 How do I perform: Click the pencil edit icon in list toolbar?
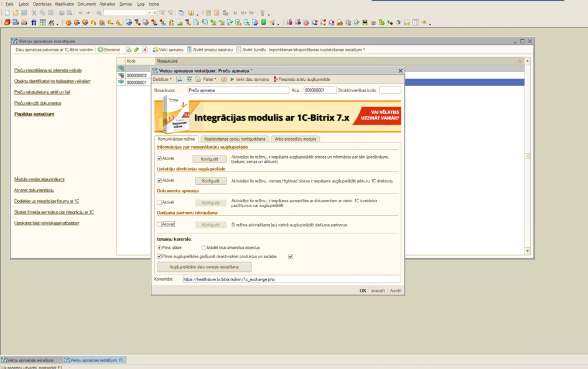(136, 50)
